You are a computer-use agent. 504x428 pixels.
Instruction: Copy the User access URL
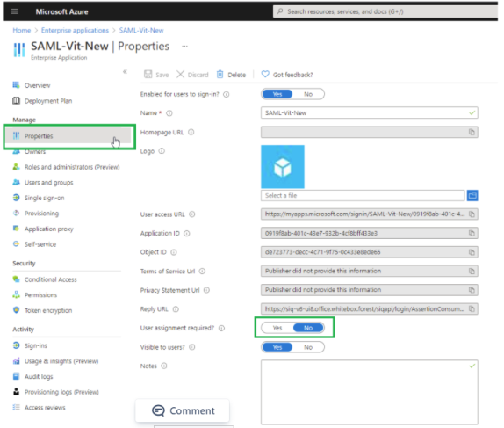click(x=472, y=214)
